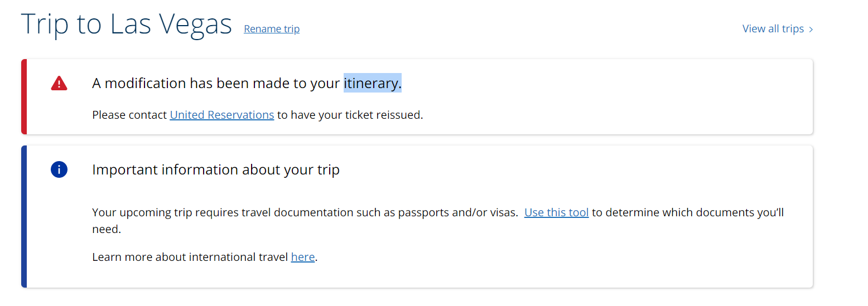Click the 'Important information about your trip' heading
This screenshot has height=306, width=868.
click(x=215, y=169)
